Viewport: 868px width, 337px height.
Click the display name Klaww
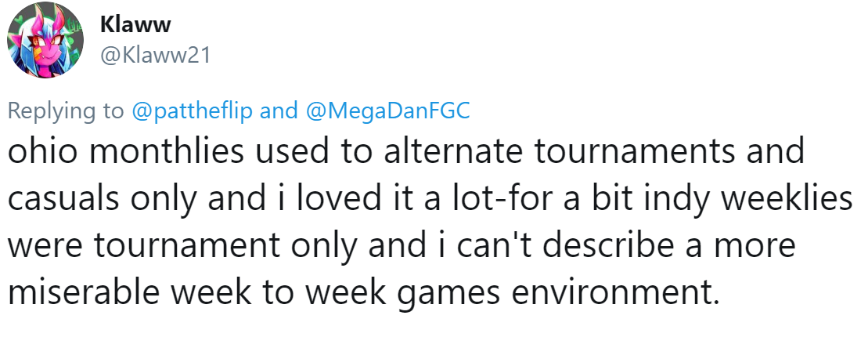click(x=135, y=24)
